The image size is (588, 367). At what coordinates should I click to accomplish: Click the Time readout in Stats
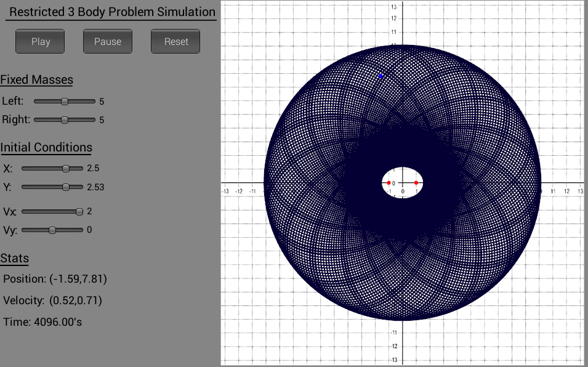[x=42, y=321]
